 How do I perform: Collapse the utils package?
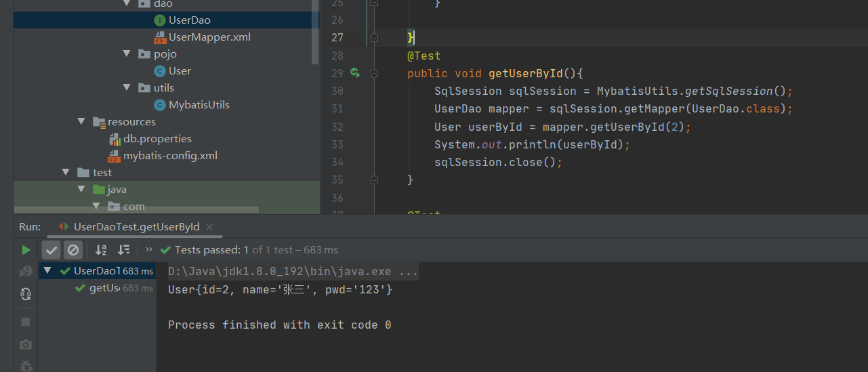[x=127, y=87]
